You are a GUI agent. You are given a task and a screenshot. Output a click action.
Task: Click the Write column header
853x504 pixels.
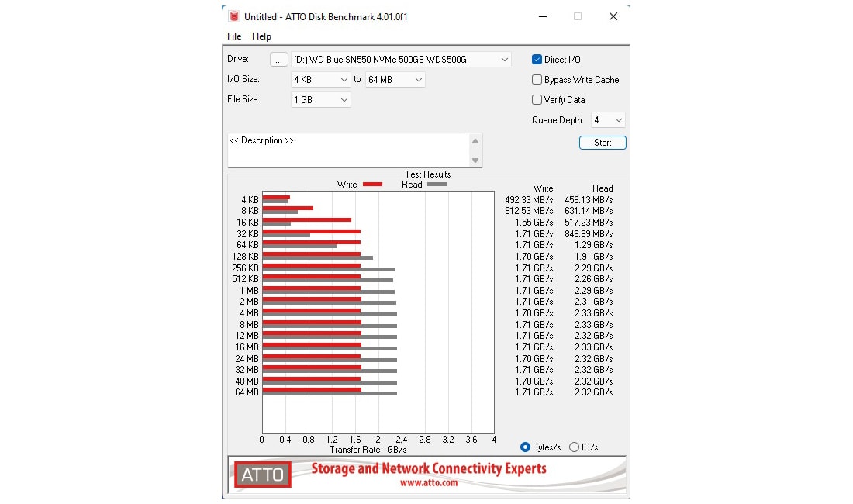[543, 188]
